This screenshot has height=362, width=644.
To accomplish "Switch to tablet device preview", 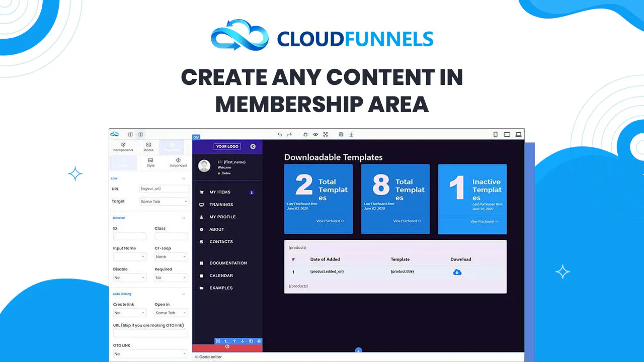I will pos(507,134).
